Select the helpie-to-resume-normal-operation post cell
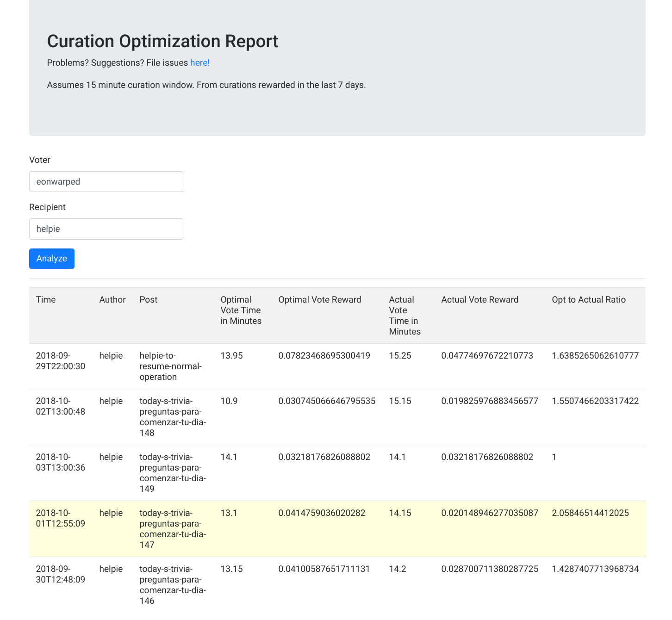Image resolution: width=672 pixels, height=620 pixels. (171, 366)
